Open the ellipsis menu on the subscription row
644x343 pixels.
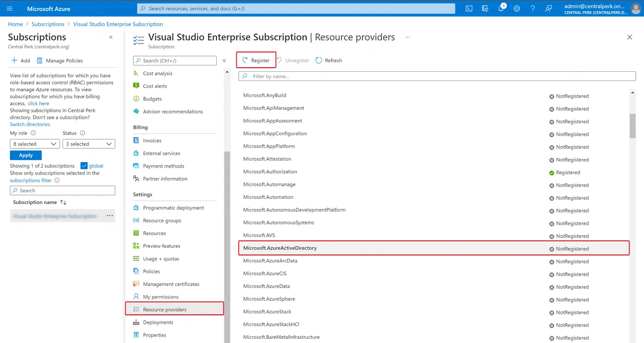click(109, 215)
